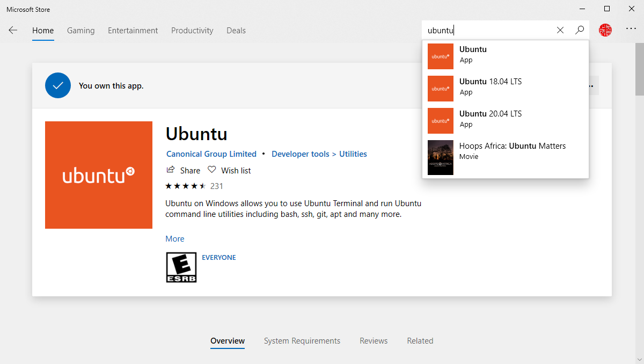Select the Overview section tab
644x364 pixels.
click(x=228, y=341)
